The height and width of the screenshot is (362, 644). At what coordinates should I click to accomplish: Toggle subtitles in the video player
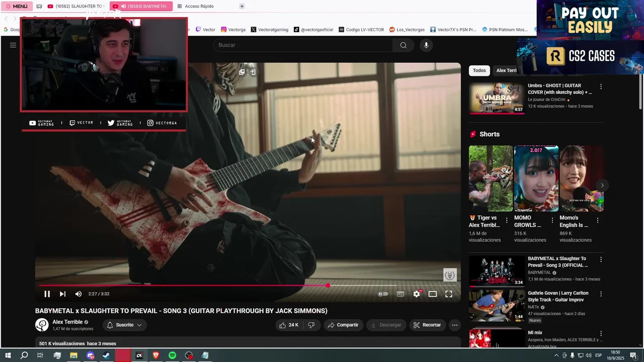[400, 294]
